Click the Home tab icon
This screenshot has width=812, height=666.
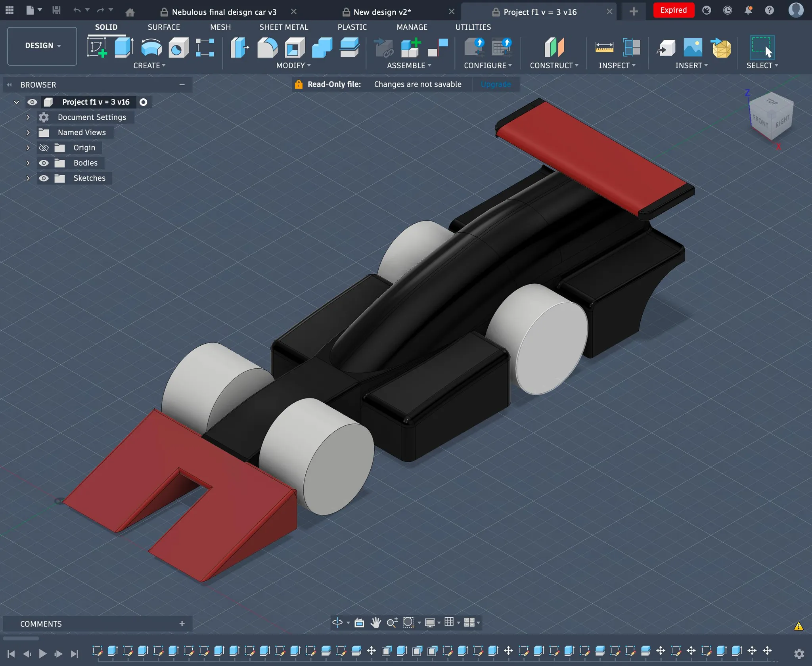(x=130, y=12)
